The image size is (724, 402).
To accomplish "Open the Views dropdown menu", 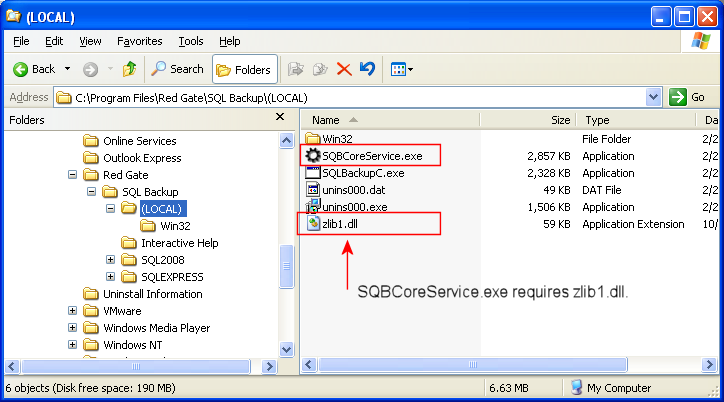I will 402,69.
